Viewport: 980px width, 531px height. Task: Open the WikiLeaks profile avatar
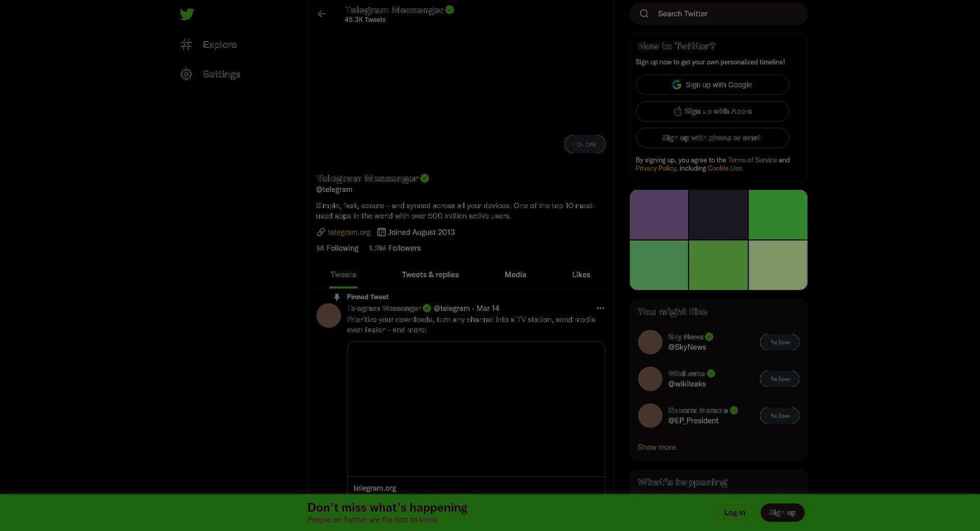coord(650,379)
